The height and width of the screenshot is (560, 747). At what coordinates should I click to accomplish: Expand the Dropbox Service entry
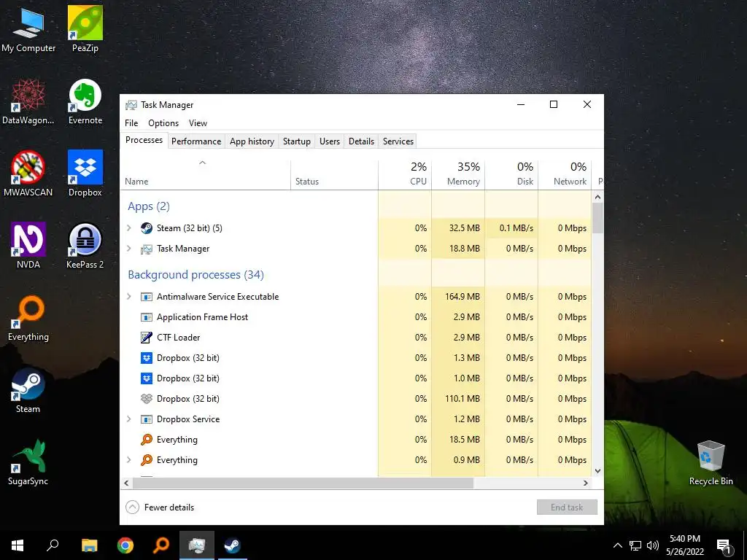128,419
